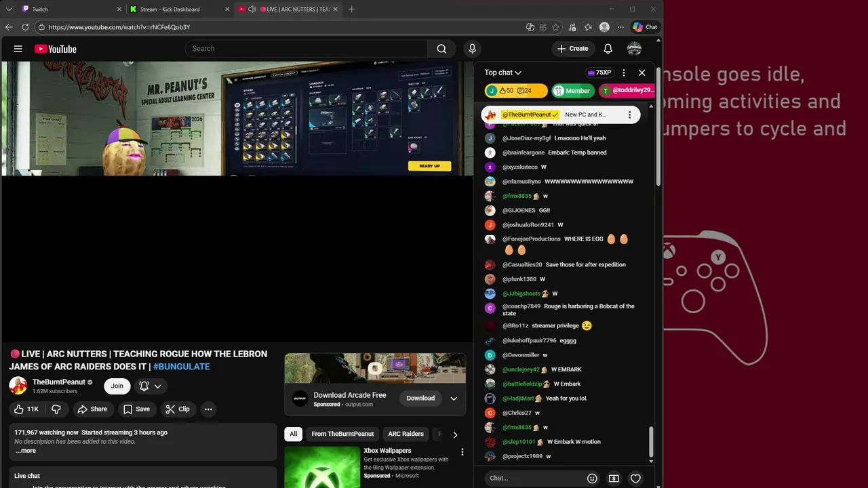This screenshot has width=868, height=488.
Task: Open tab actions arrow at top left
Action: [x=9, y=9]
